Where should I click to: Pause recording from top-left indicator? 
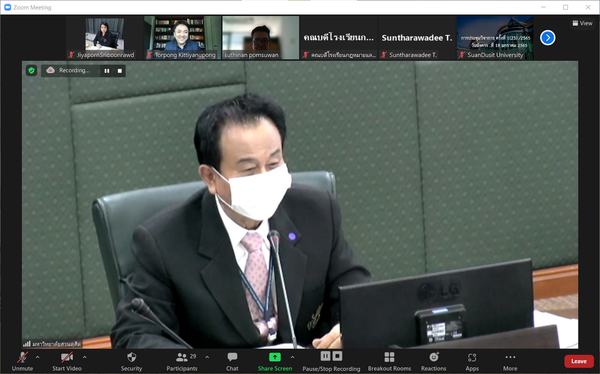point(107,71)
